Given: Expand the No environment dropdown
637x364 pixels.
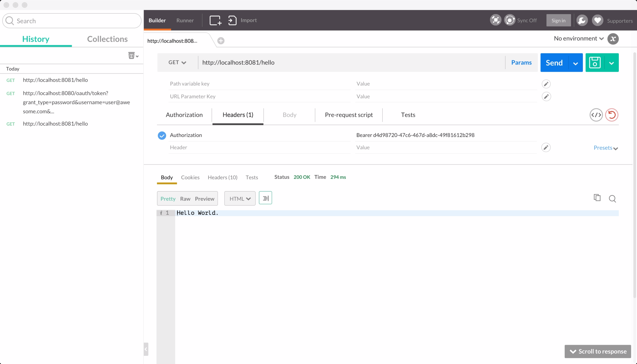Looking at the screenshot, I should [x=578, y=38].
